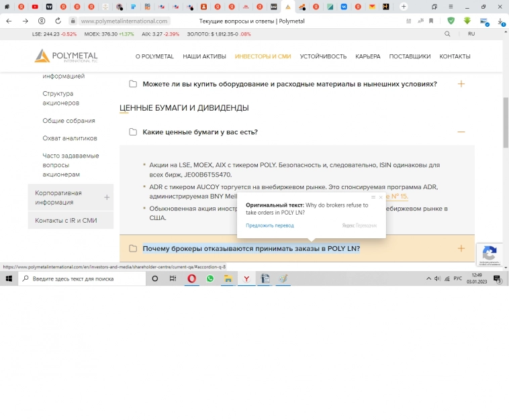Click the 'Предложить перевод' link
509x420 pixels.
[269, 225]
